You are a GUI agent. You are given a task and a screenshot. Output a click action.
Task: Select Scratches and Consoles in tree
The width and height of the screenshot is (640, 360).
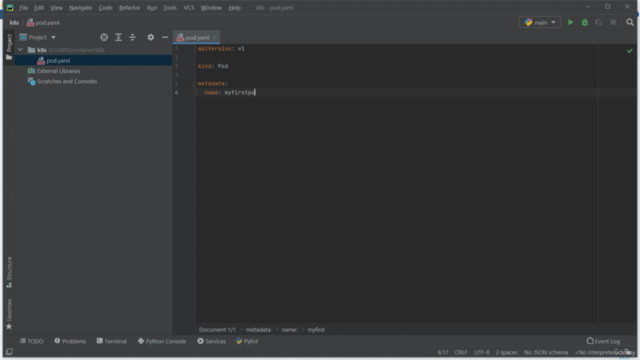(93, 81)
